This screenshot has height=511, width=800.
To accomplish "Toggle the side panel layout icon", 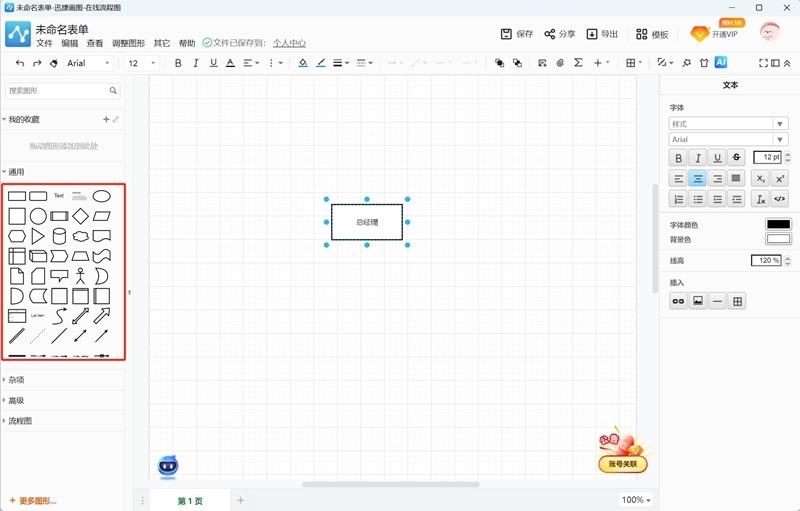I will (x=775, y=63).
